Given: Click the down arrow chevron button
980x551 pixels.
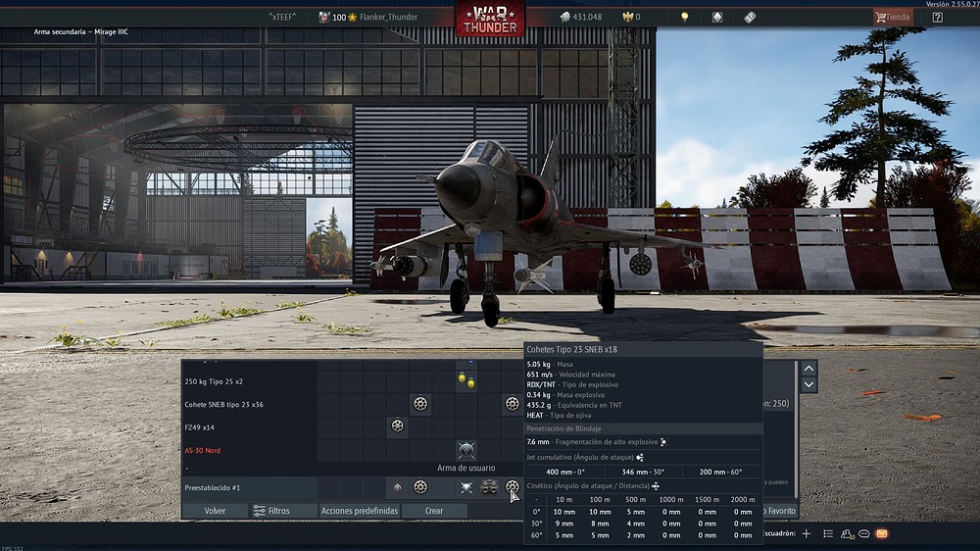Looking at the screenshot, I should click(x=808, y=385).
